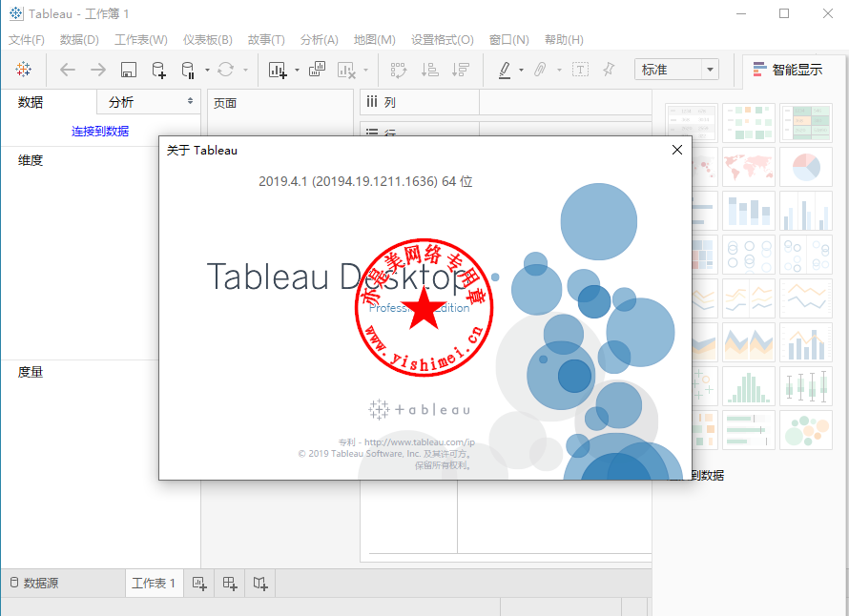Viewport: 849px width, 616px height.
Task: Clear sheet chart-x icon
Action: point(346,70)
